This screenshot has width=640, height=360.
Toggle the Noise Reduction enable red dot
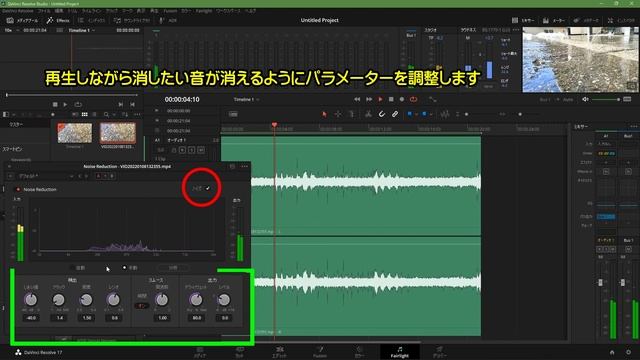[x=18, y=189]
